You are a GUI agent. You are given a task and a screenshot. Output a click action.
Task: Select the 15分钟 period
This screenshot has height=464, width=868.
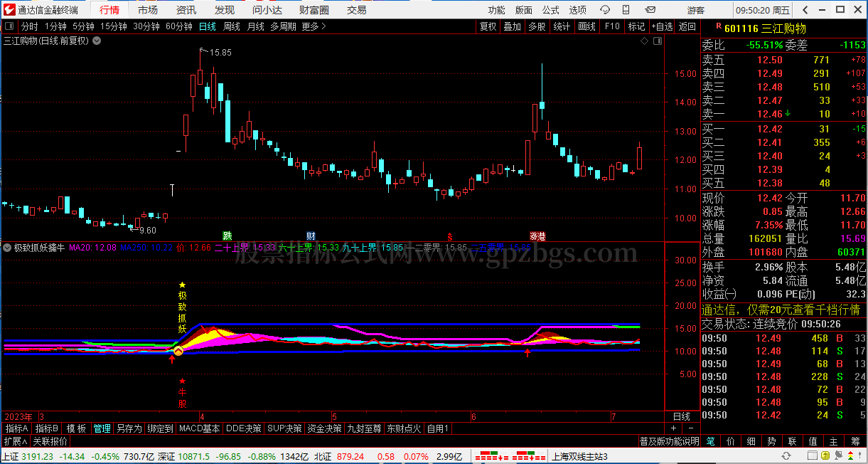click(113, 26)
